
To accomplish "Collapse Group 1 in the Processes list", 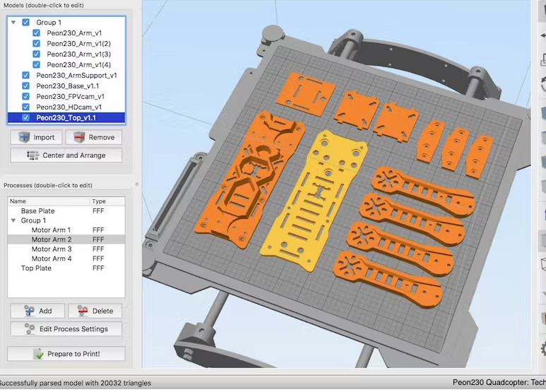I will 13,220.
